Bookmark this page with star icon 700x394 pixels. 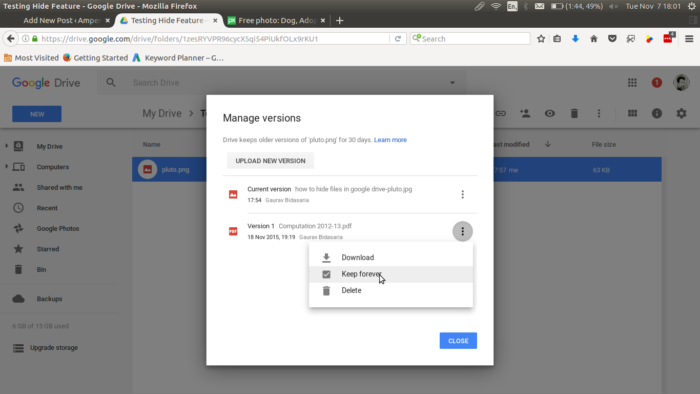click(541, 39)
